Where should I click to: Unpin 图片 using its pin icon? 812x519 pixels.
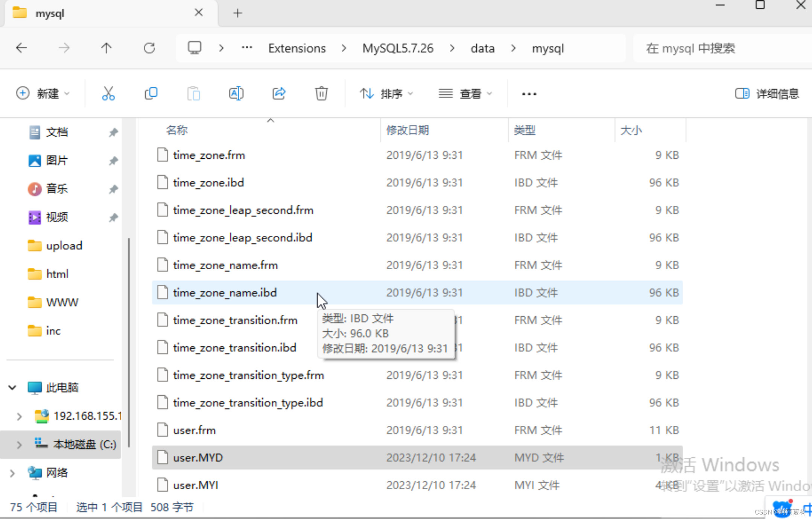[113, 161]
